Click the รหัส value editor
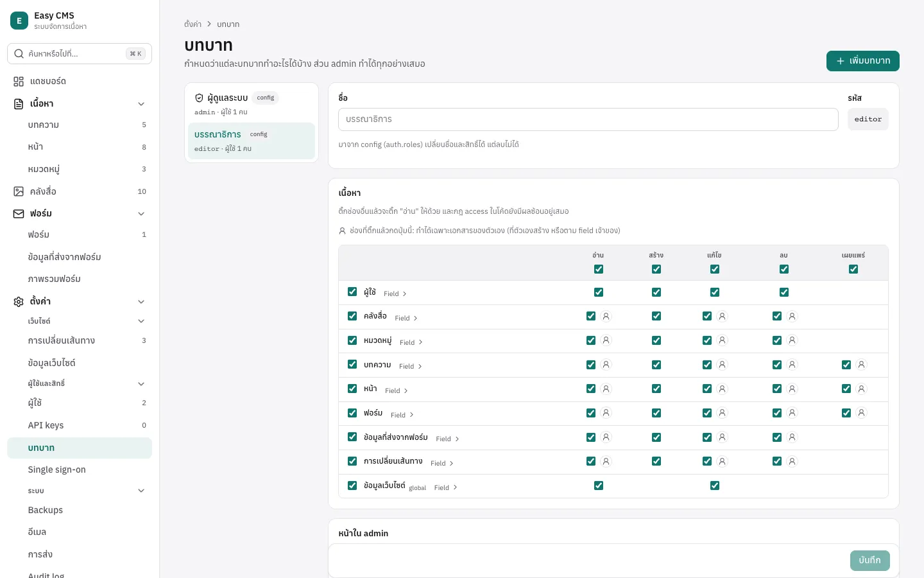The image size is (924, 578). click(x=868, y=119)
